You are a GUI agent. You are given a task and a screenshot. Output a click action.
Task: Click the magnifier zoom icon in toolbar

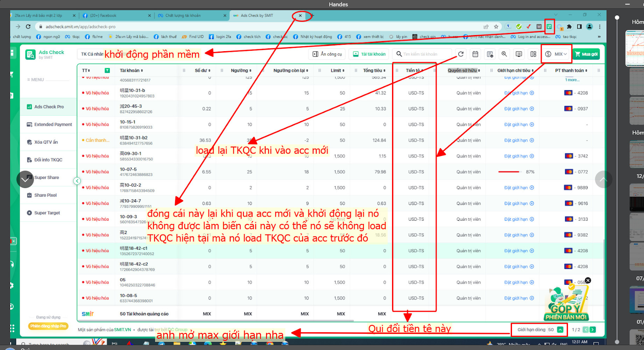coord(504,54)
